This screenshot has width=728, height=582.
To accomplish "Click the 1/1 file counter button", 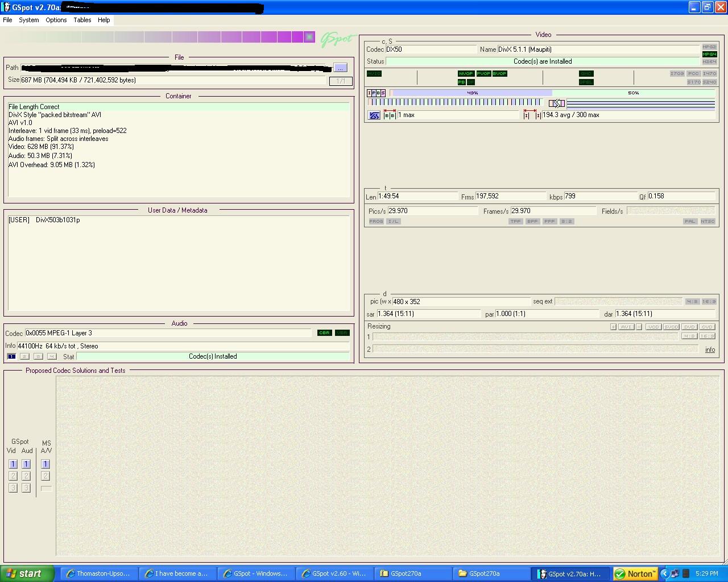I will pyautogui.click(x=341, y=81).
